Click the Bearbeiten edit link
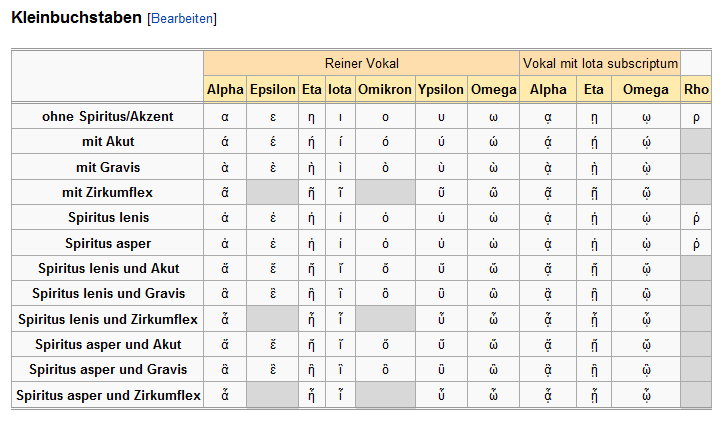Image resolution: width=727 pixels, height=422 pixels. 181,19
